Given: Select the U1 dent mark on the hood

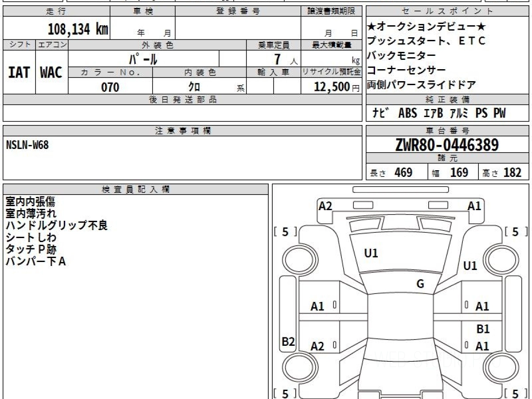Looking at the screenshot, I should (371, 253).
